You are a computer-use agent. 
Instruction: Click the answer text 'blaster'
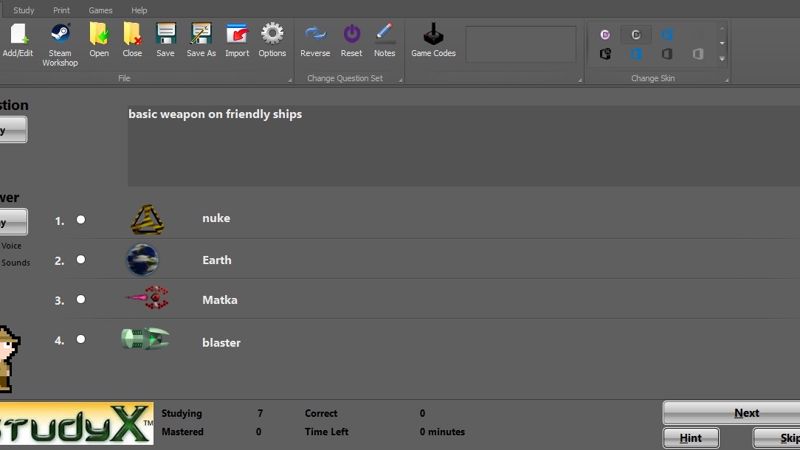(x=221, y=343)
